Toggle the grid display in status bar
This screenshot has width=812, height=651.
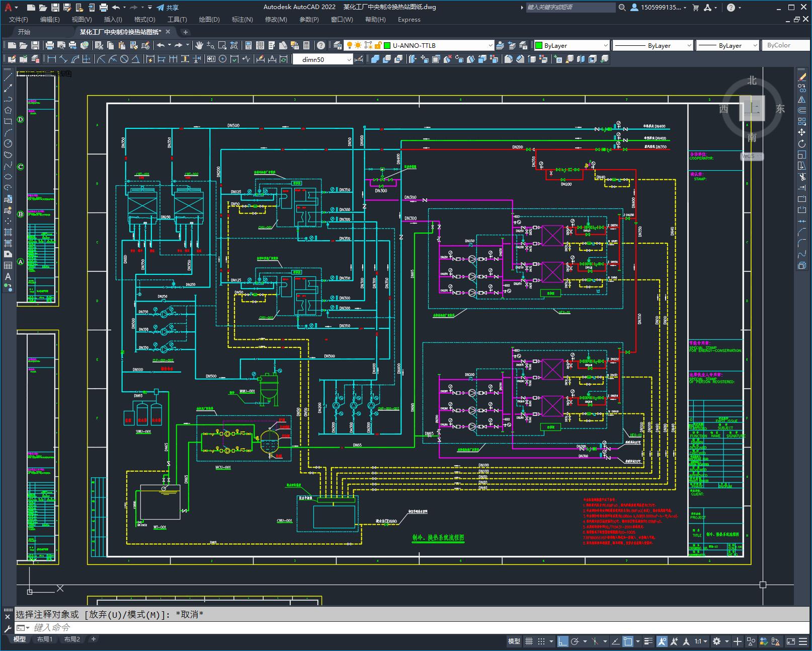point(529,641)
